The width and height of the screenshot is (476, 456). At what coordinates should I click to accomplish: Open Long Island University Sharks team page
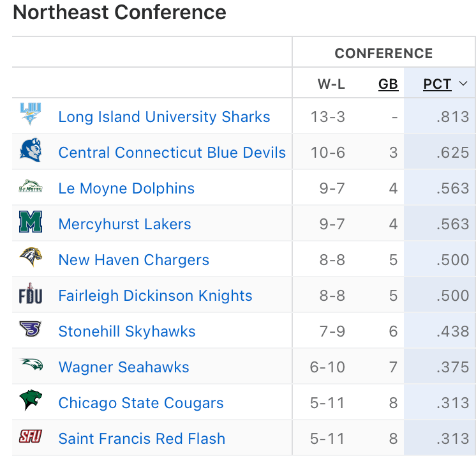164,117
